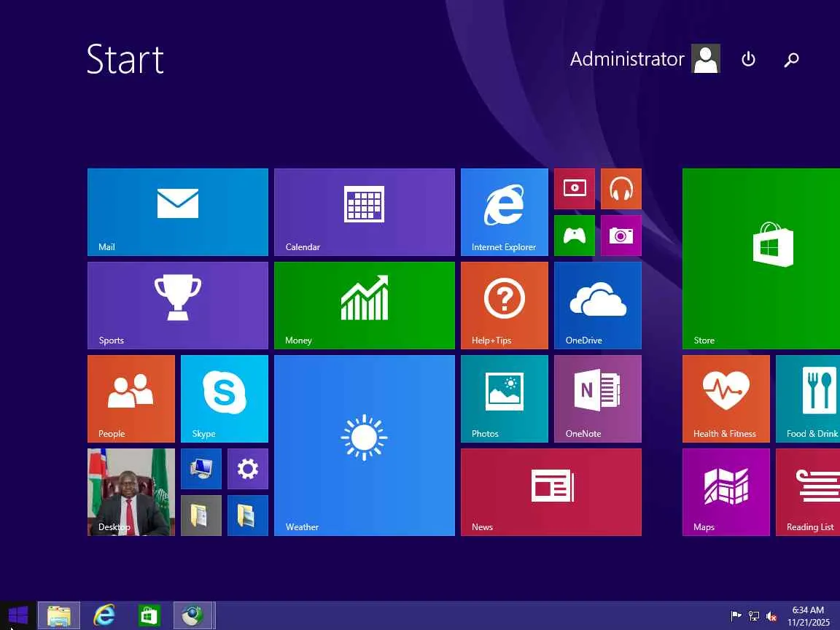Open the OneDrive tile
840x630 pixels.
click(598, 306)
